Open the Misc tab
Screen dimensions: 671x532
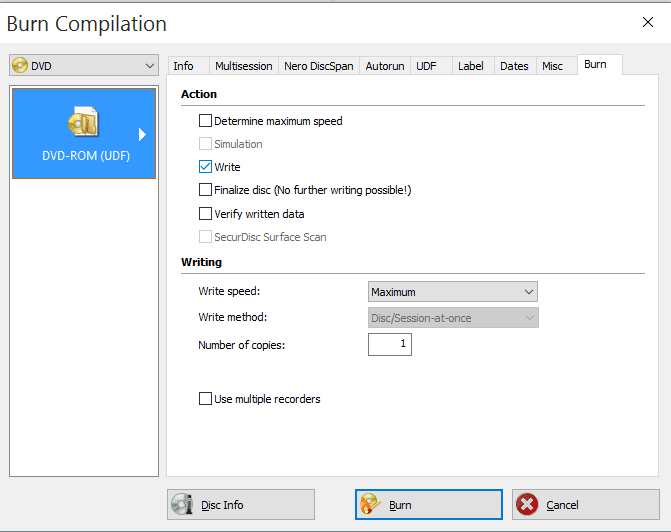click(x=556, y=66)
